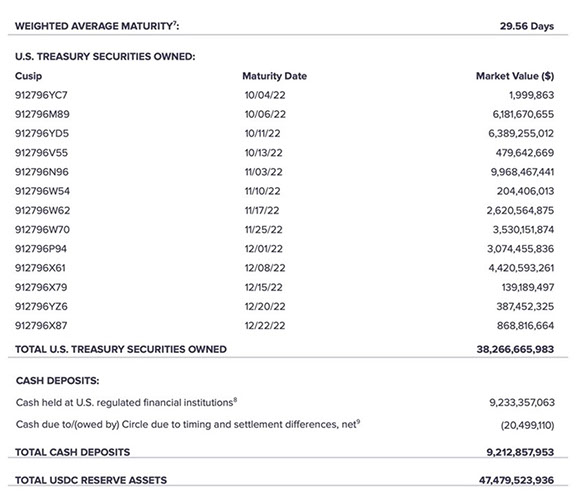Select the 12/20/22 maturity date
The width and height of the screenshot is (585, 502).
[265, 307]
